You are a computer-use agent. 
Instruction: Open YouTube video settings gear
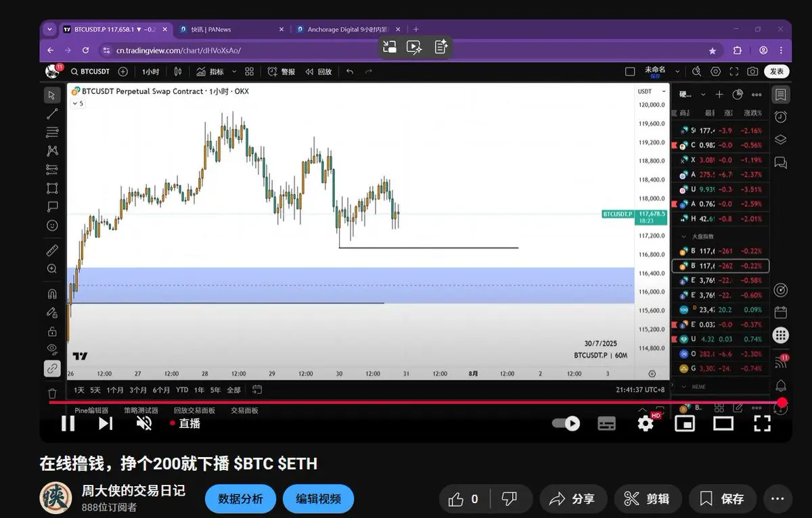[x=646, y=423]
